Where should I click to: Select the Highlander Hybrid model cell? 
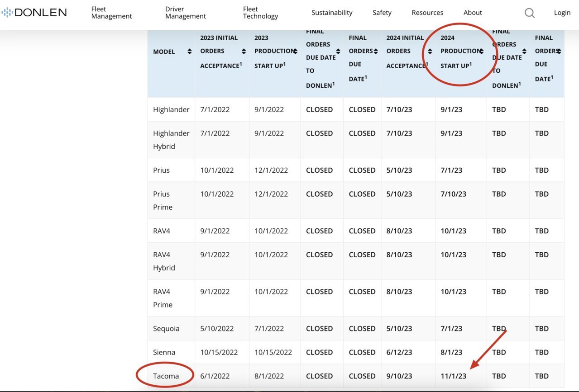(x=171, y=140)
